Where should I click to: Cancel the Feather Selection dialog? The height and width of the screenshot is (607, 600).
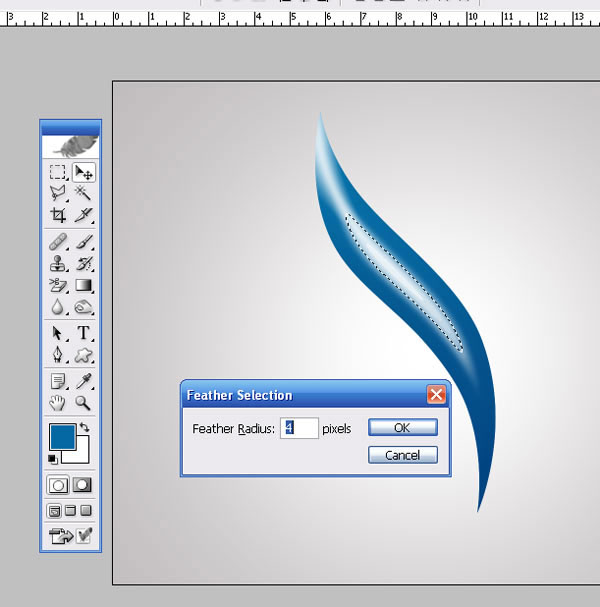point(403,455)
